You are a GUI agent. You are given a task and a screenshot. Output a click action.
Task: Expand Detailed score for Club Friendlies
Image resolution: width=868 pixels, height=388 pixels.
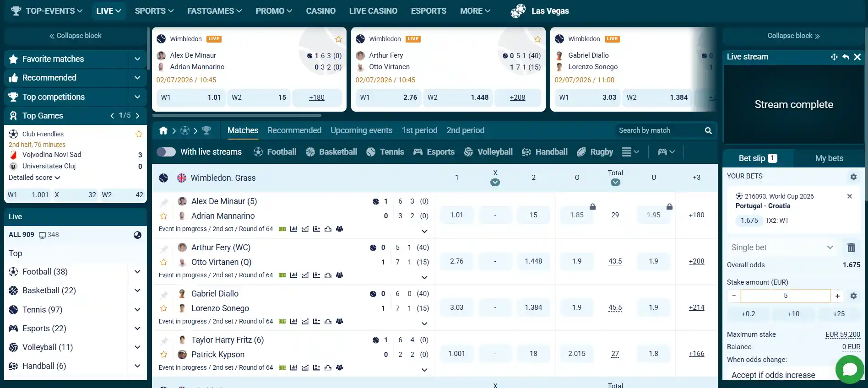click(34, 178)
